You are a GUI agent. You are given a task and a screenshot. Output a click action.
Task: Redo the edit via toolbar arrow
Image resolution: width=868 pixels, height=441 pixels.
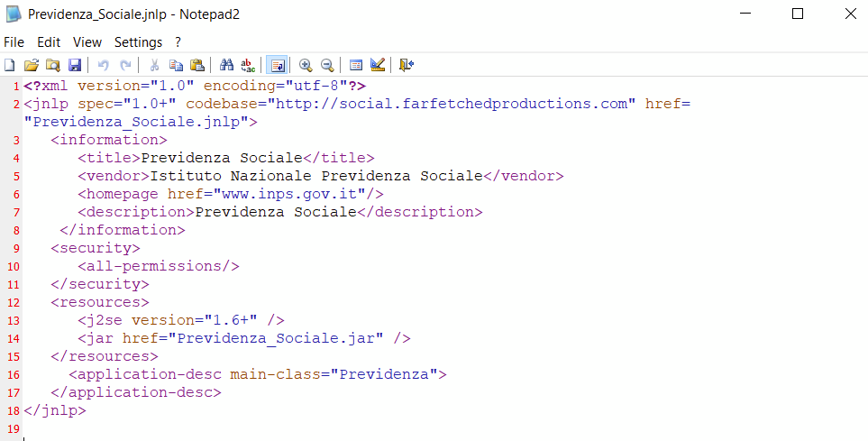pyautogui.click(x=125, y=65)
